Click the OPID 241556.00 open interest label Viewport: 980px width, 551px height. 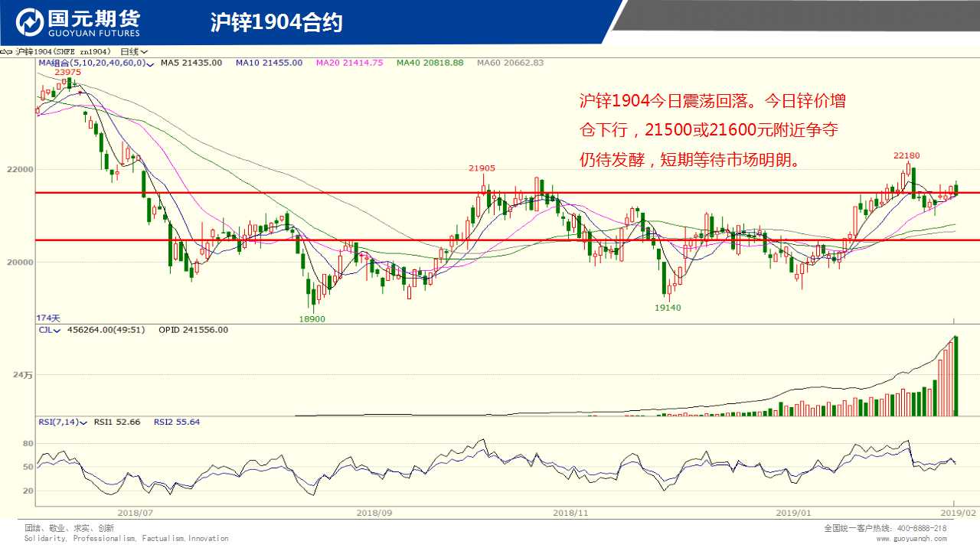coord(193,330)
